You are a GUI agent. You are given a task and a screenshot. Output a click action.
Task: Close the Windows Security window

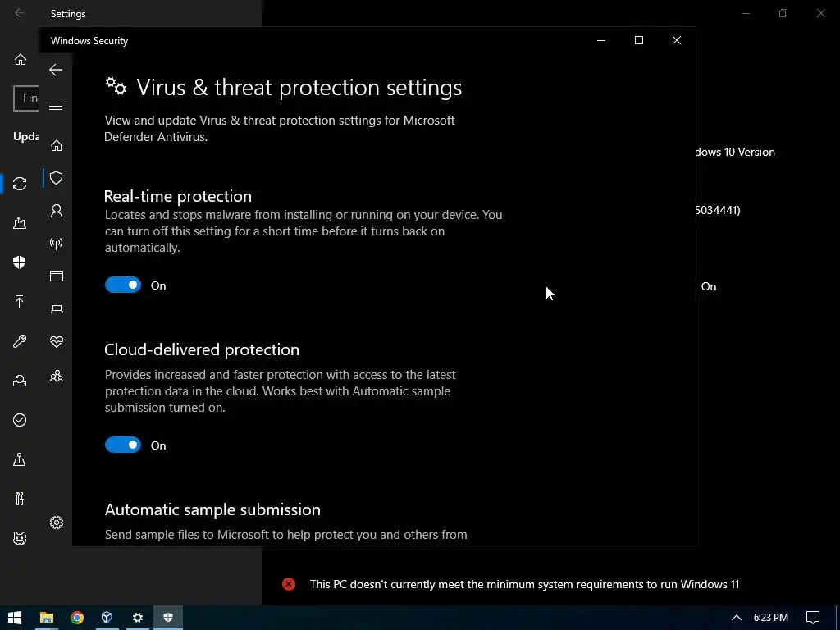coord(677,41)
